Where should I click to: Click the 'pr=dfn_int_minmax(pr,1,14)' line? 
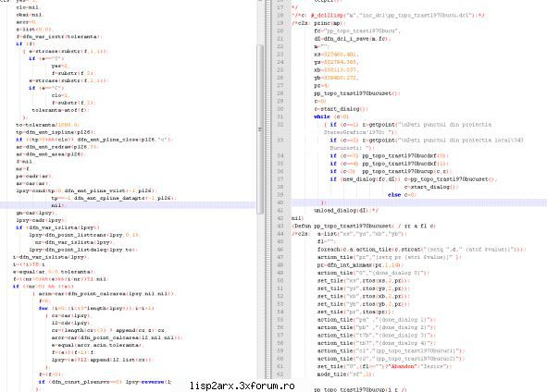361,265
